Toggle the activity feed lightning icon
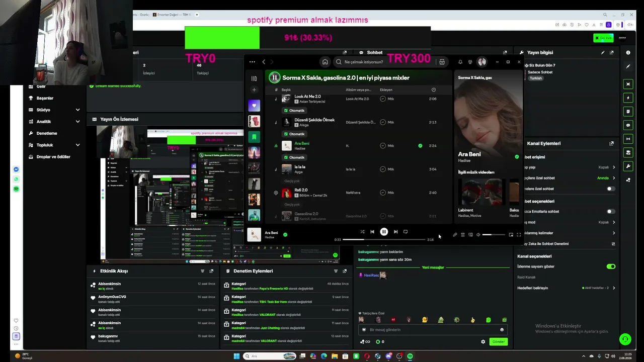The height and width of the screenshot is (362, 644). (628, 98)
